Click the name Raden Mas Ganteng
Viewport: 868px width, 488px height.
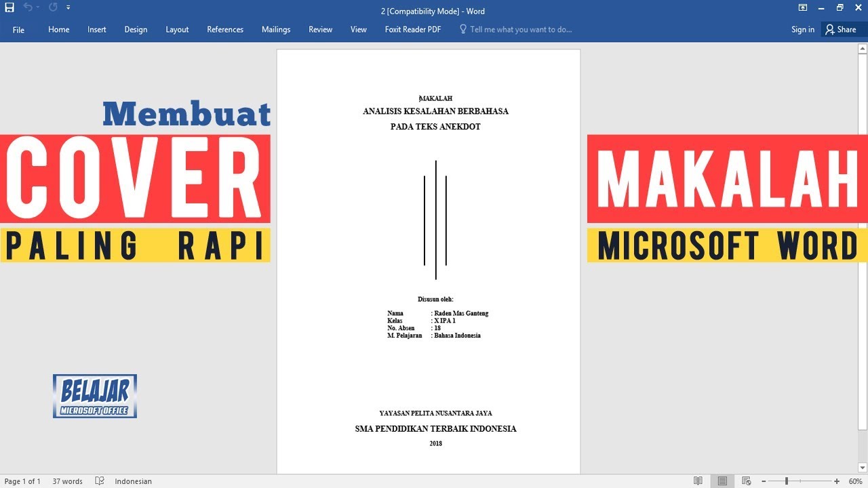[x=461, y=313]
